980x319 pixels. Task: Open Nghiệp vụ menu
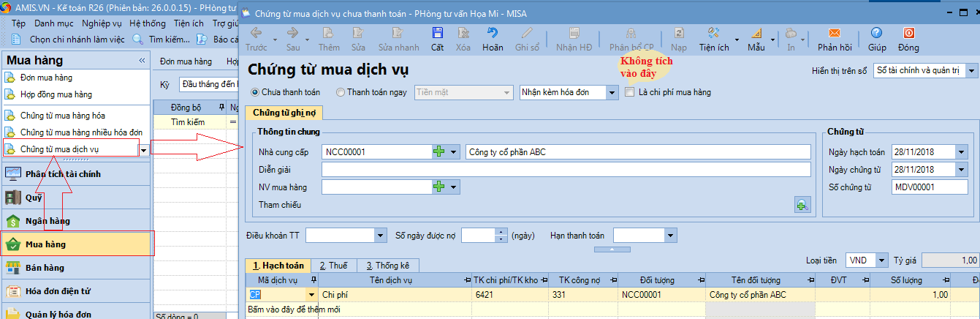(102, 23)
